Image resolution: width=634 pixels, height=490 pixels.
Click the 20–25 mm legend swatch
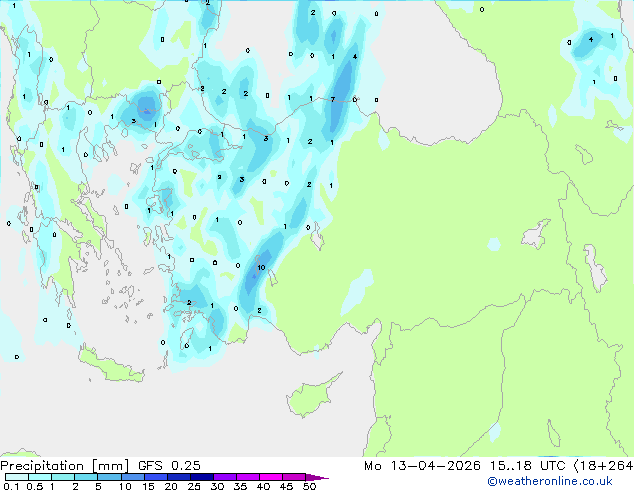(x=178, y=477)
